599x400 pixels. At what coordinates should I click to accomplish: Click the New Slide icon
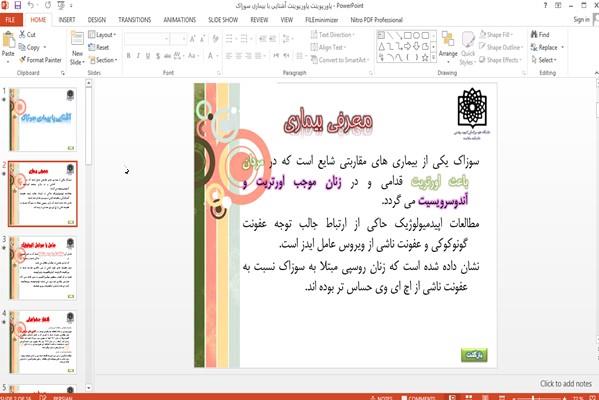(77, 39)
